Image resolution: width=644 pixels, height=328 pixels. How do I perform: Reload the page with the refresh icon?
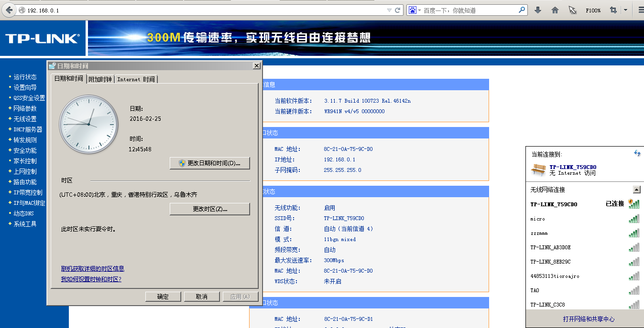coord(397,10)
